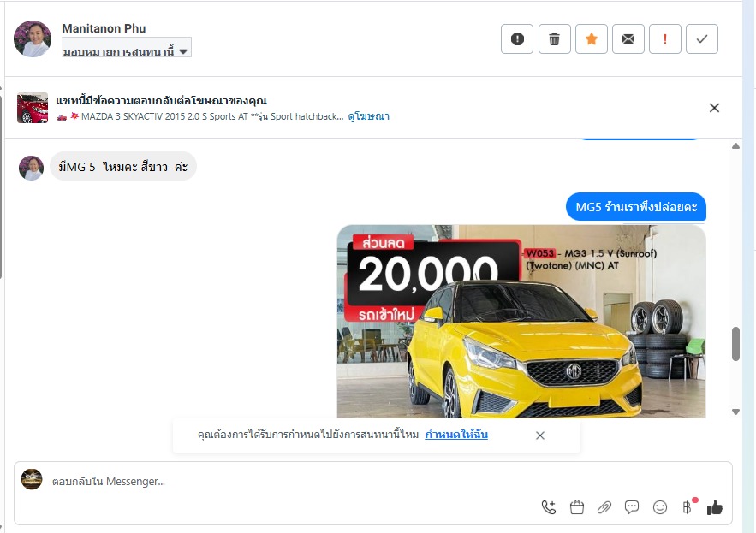
Task: Click the page avatar beside reply box
Action: (x=32, y=479)
